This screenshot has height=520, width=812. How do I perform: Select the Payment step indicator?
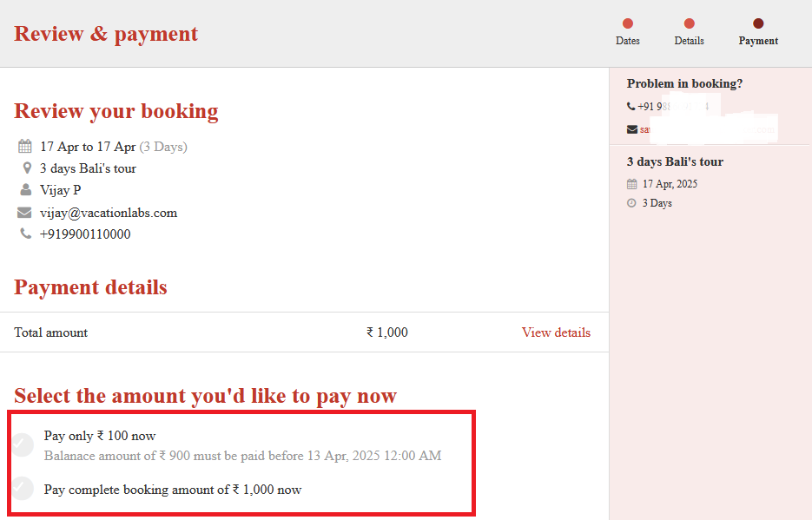click(758, 24)
